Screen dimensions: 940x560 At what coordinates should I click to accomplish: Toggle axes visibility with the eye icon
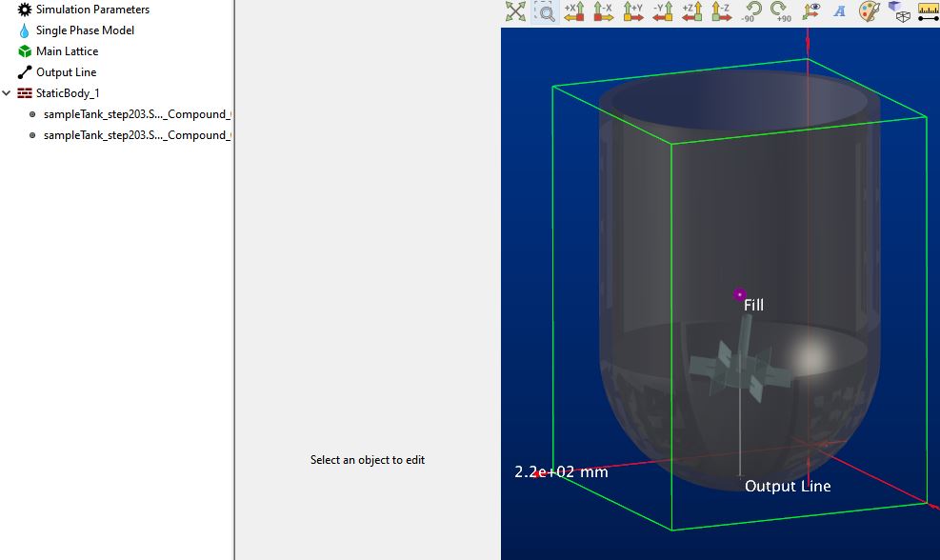click(x=810, y=10)
